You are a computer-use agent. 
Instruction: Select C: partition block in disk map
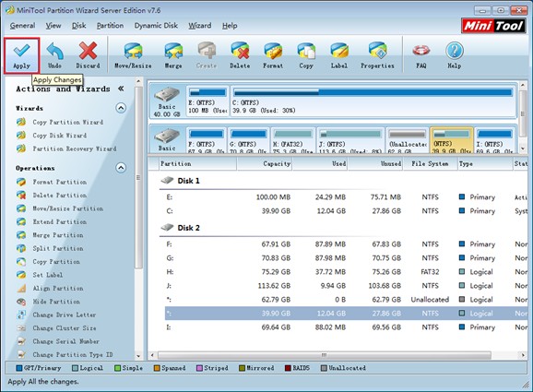pos(373,101)
